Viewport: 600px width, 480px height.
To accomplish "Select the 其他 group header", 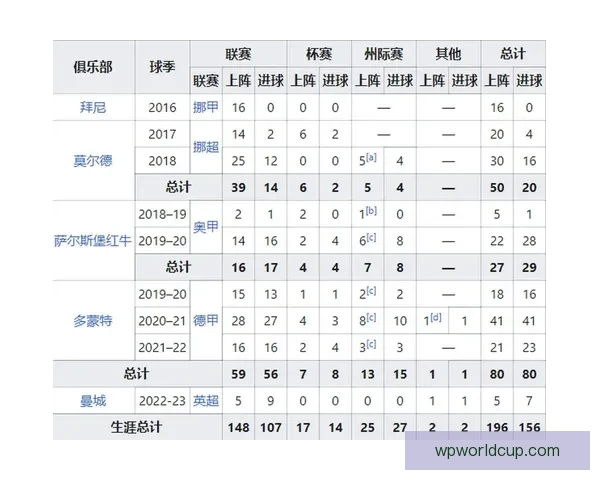I will (x=448, y=54).
